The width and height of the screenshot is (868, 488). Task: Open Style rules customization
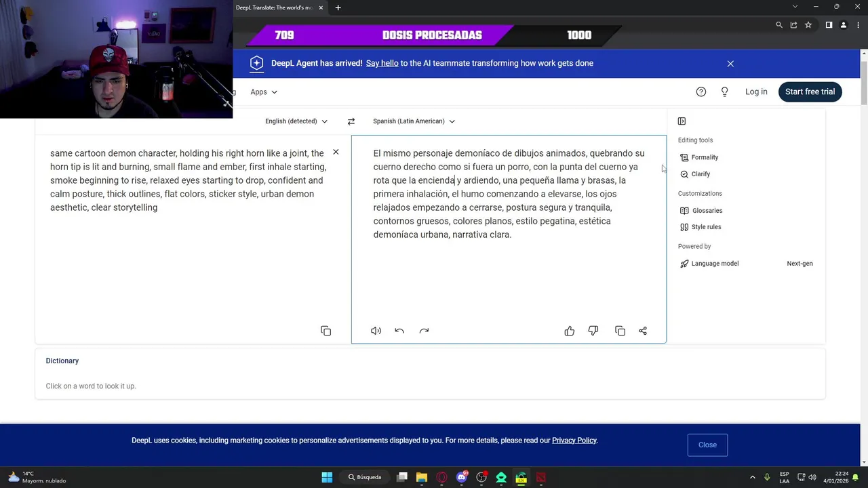pos(700,227)
